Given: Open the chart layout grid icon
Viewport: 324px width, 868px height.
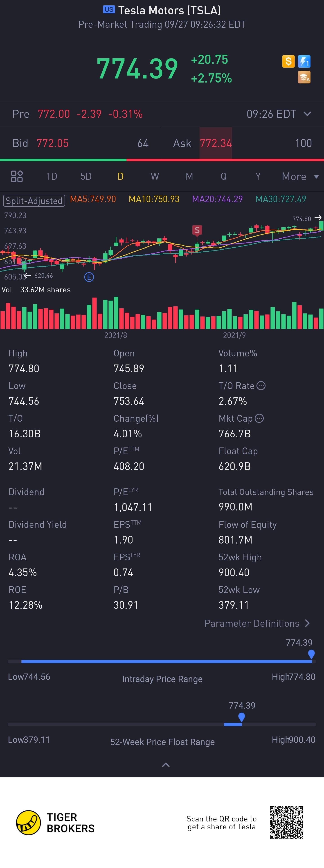Looking at the screenshot, I should [17, 176].
